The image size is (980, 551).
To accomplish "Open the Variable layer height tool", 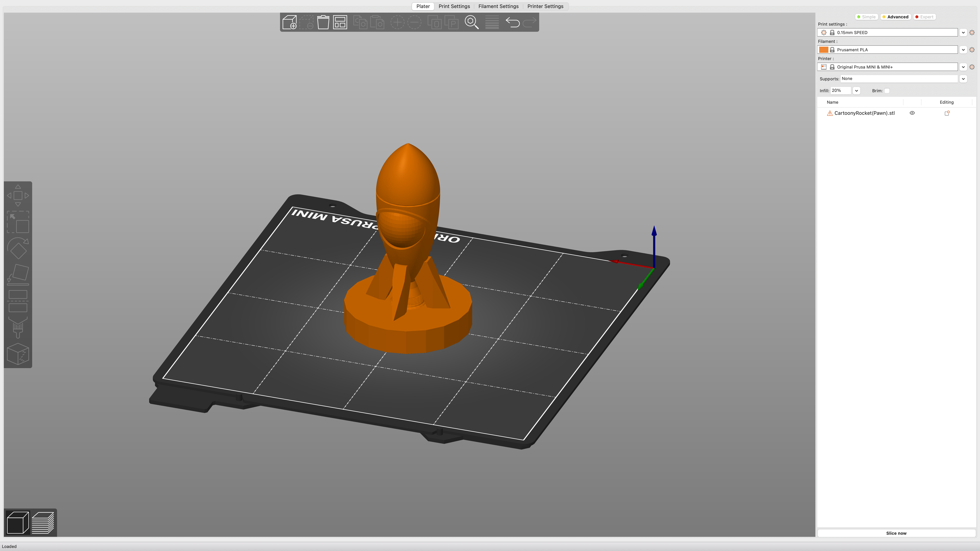I will 492,22.
